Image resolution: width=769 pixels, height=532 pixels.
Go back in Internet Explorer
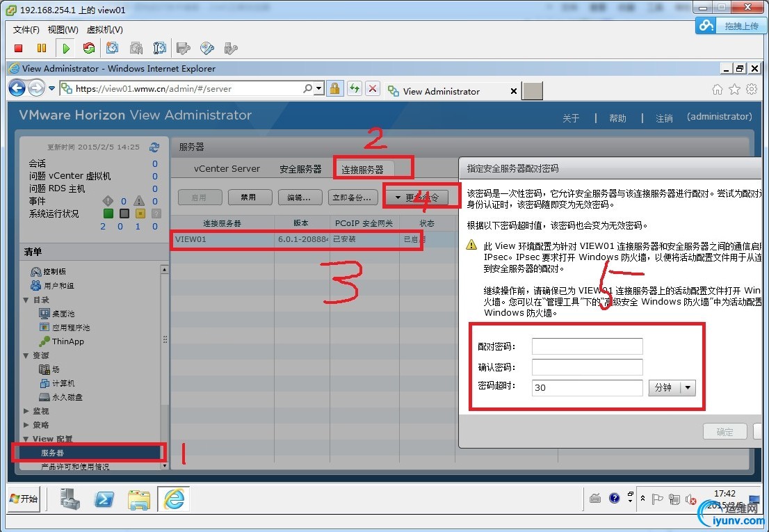[x=17, y=88]
